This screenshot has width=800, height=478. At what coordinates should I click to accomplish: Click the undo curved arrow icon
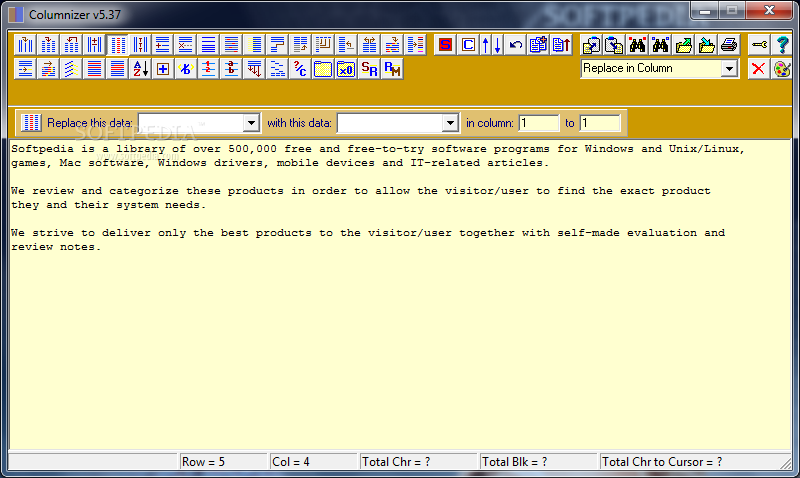[x=515, y=45]
